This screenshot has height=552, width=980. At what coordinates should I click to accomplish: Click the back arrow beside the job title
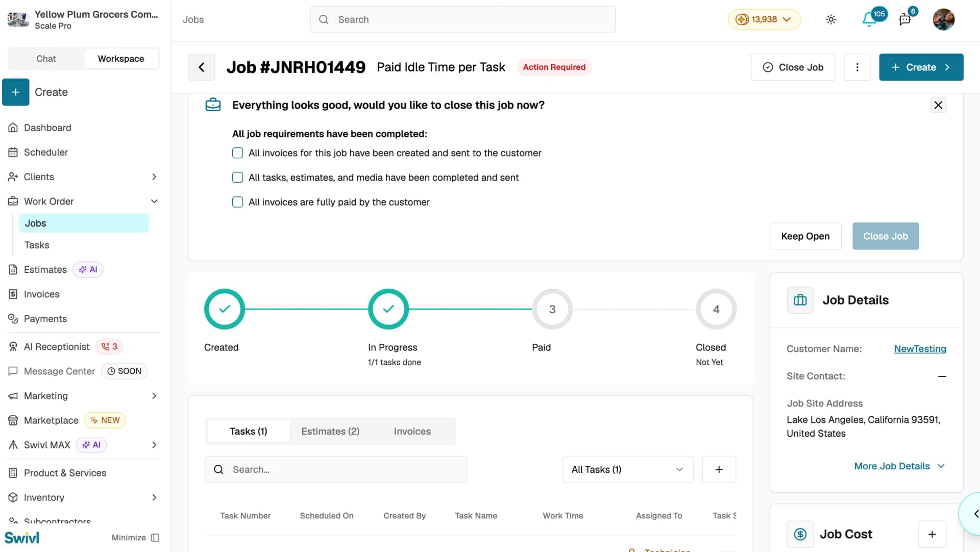click(202, 67)
